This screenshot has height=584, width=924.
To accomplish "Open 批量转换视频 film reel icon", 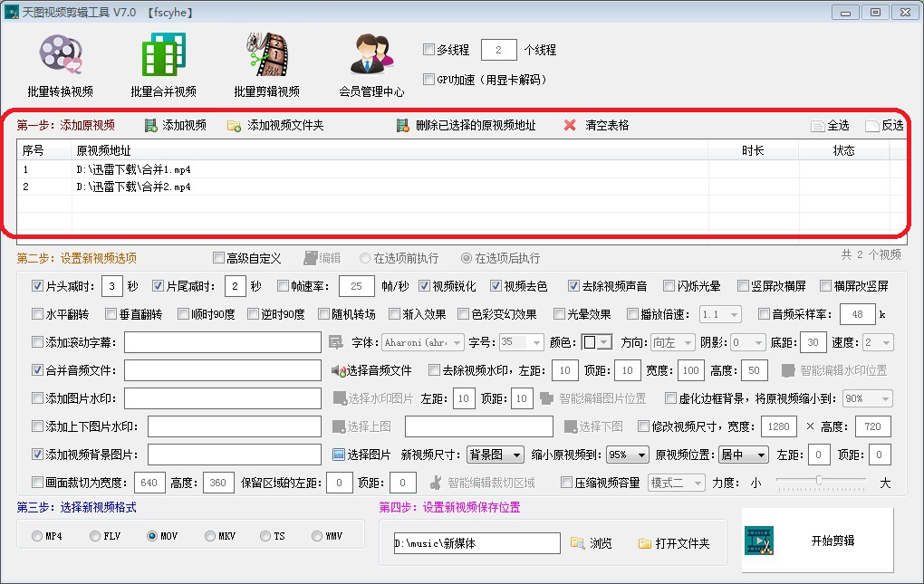I will (61, 54).
